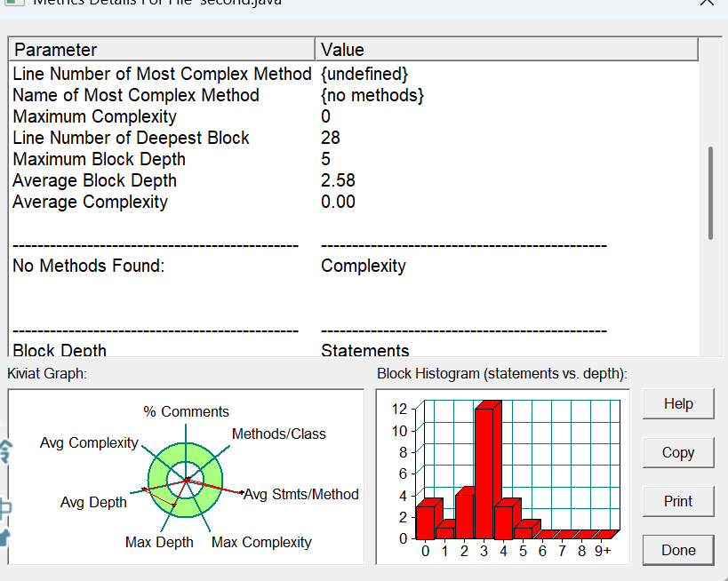Select the 'Average Complexity' parameter row

pos(353,202)
